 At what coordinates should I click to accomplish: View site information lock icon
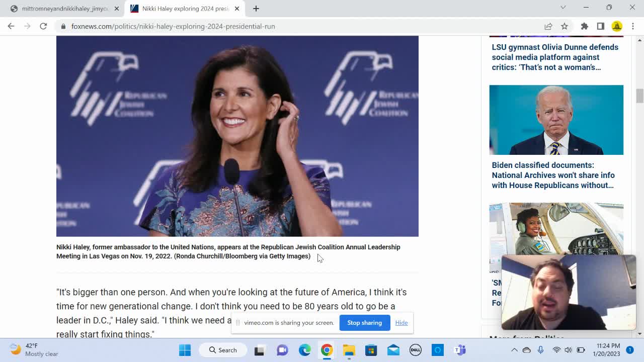(63, 26)
